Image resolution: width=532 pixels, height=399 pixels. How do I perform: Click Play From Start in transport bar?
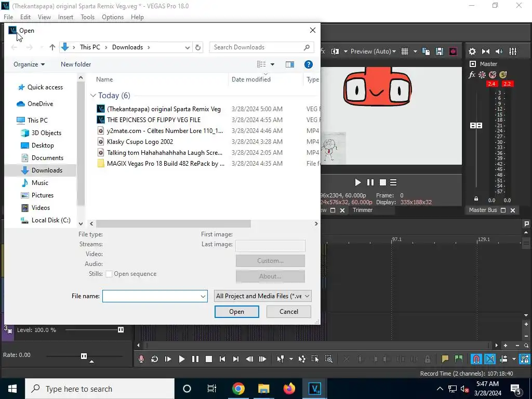pos(168,359)
